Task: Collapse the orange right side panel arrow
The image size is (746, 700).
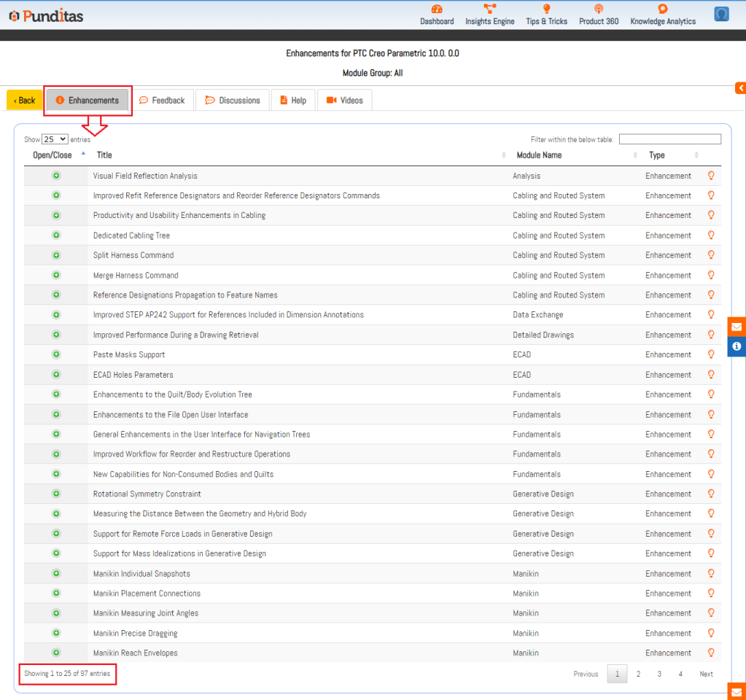Action: pos(740,88)
